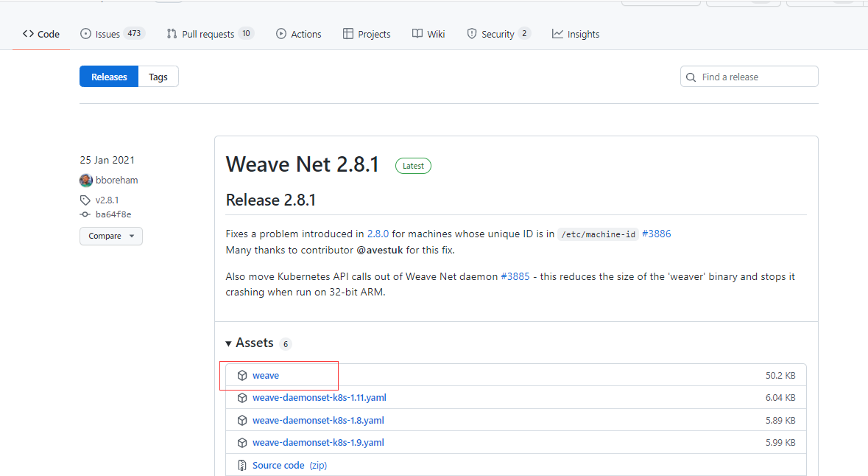
Task: Open the v2.8.1 tag link
Action: coord(107,200)
